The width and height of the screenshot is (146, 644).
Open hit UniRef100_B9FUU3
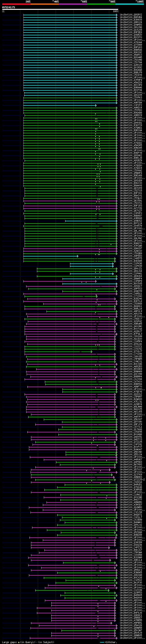tap(131, 48)
